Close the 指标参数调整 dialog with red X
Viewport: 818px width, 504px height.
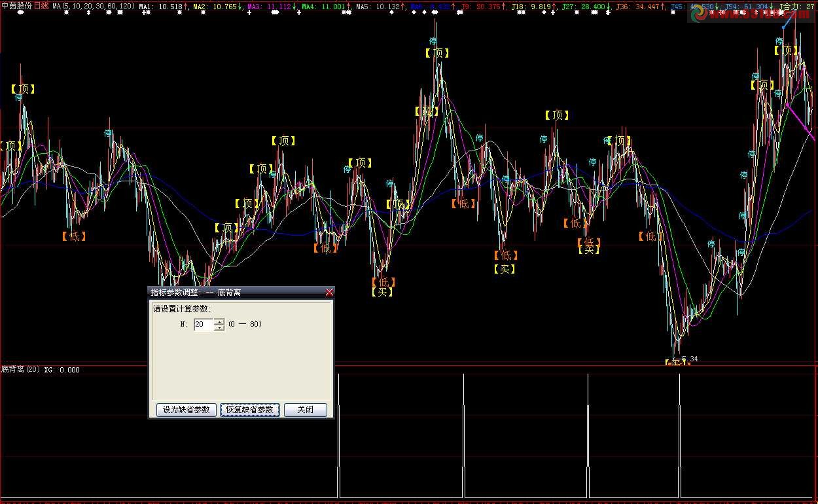[x=329, y=292]
